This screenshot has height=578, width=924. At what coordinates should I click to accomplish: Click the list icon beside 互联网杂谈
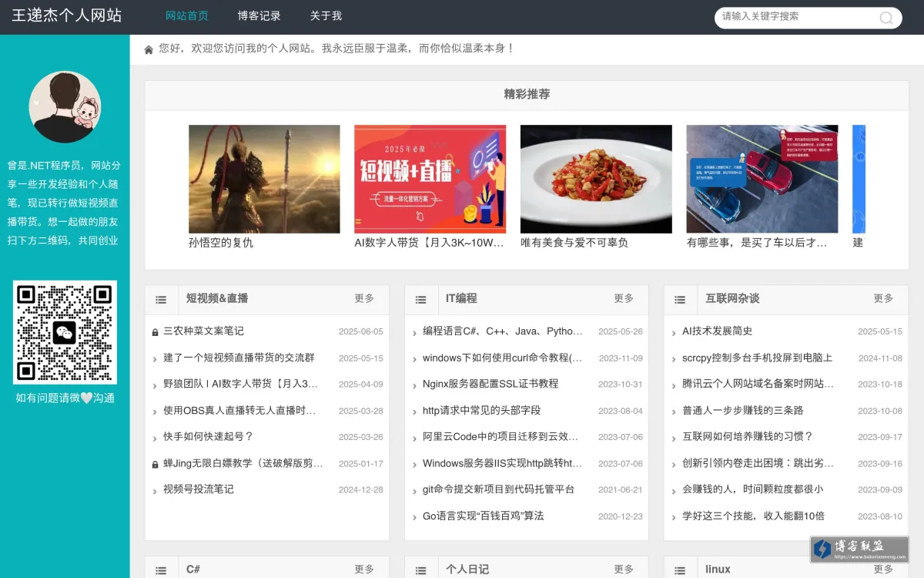680,300
